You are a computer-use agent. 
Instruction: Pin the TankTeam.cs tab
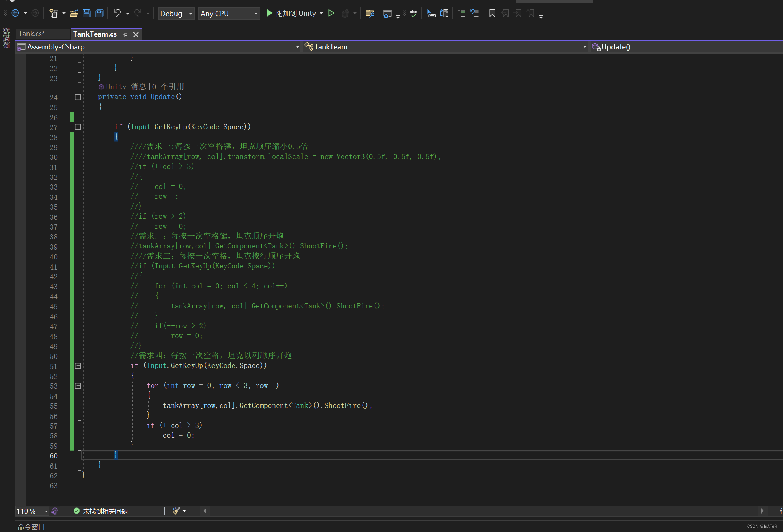[125, 34]
